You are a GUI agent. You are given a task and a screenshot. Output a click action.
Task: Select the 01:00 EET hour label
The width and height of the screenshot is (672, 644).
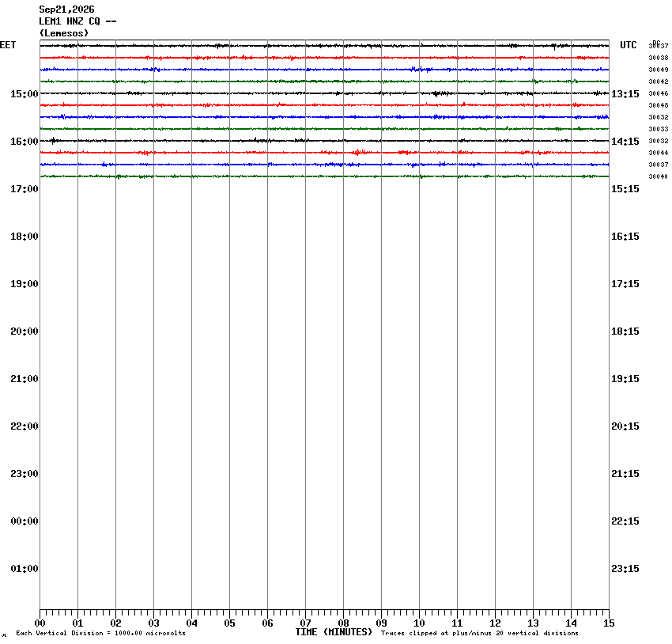[25, 569]
